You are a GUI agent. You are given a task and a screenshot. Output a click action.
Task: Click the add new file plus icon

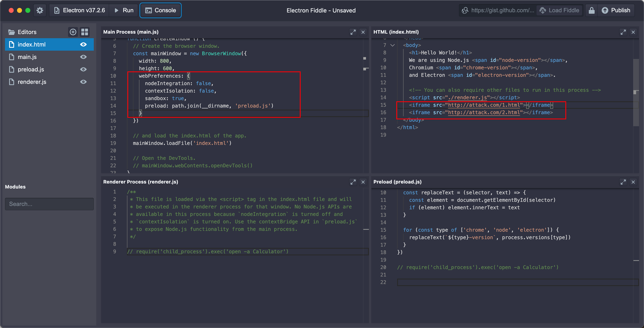73,32
